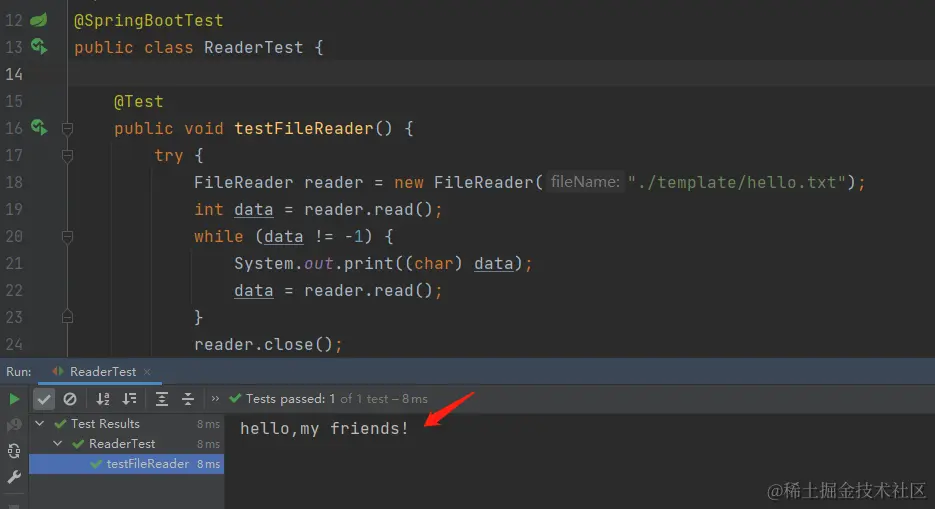This screenshot has height=509, width=935.
Task: Click the Spring bean leaf icon on line 12
Action: [38, 20]
